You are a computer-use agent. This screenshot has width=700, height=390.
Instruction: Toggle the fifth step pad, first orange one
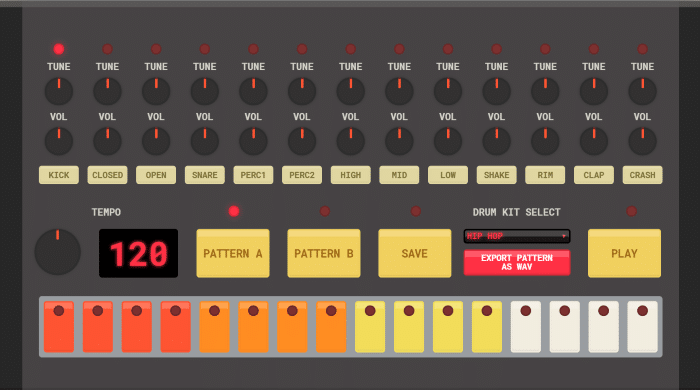(214, 327)
